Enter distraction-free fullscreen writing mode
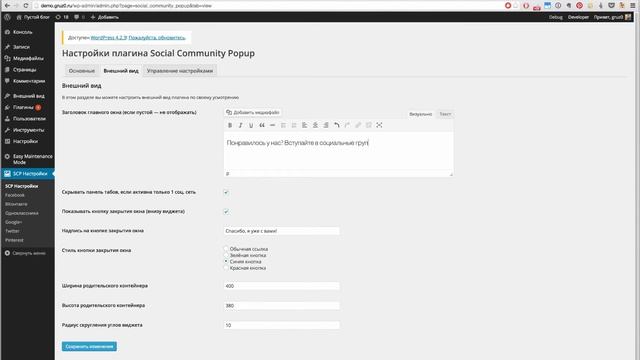The image size is (640, 360). pos(379,125)
